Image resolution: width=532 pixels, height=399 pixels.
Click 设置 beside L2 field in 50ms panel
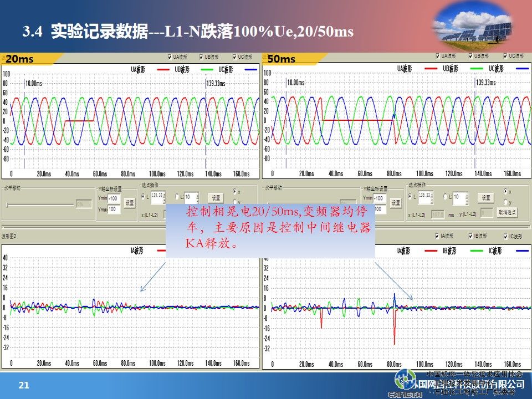[486, 197]
